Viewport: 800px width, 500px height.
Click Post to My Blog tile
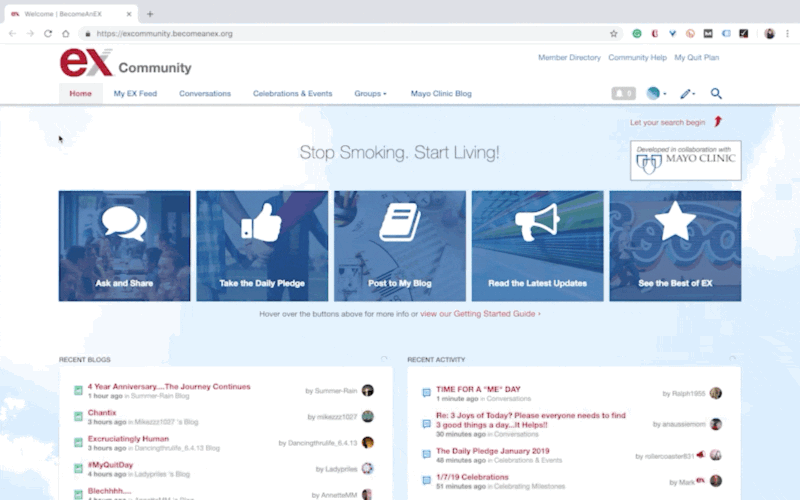click(400, 246)
